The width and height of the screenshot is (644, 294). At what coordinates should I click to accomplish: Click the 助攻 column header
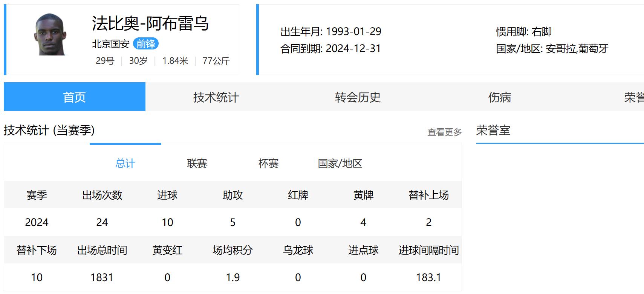tap(233, 195)
